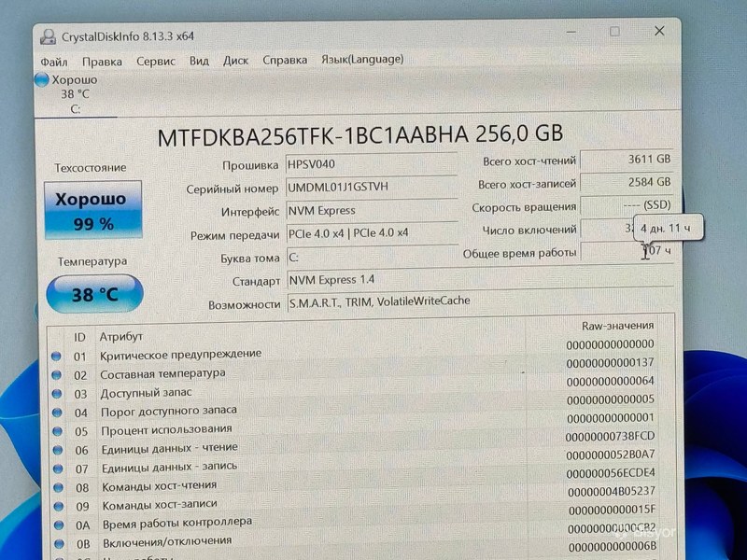Click raw value 000000000015F
This screenshot has width=747, height=560.
(613, 510)
